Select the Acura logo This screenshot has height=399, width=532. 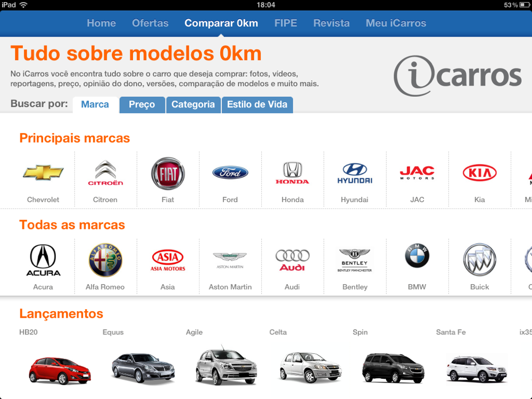point(43,260)
